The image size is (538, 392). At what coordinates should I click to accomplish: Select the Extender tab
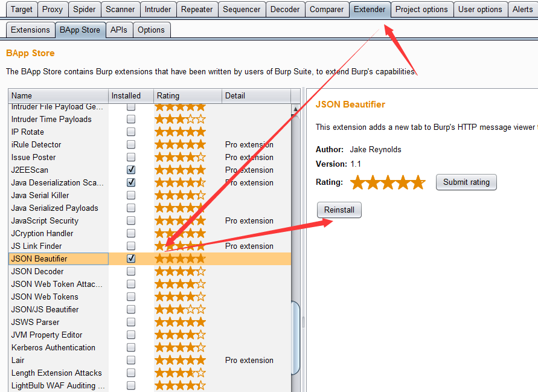pos(370,9)
